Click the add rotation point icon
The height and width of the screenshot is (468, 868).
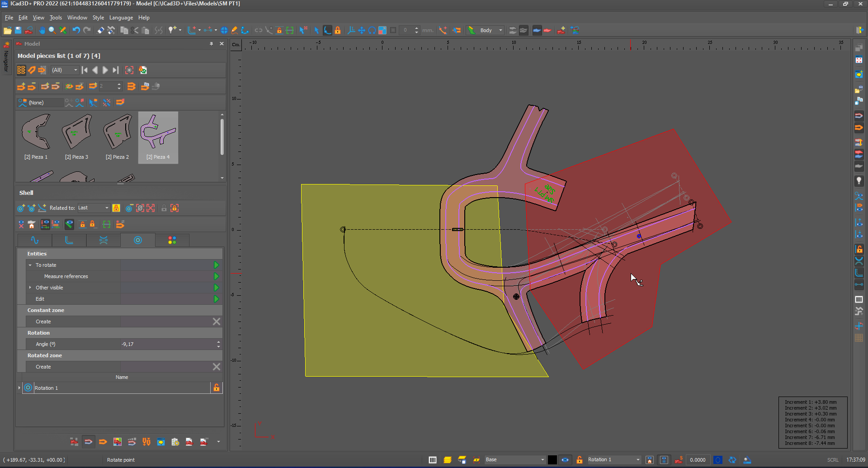coord(21,208)
